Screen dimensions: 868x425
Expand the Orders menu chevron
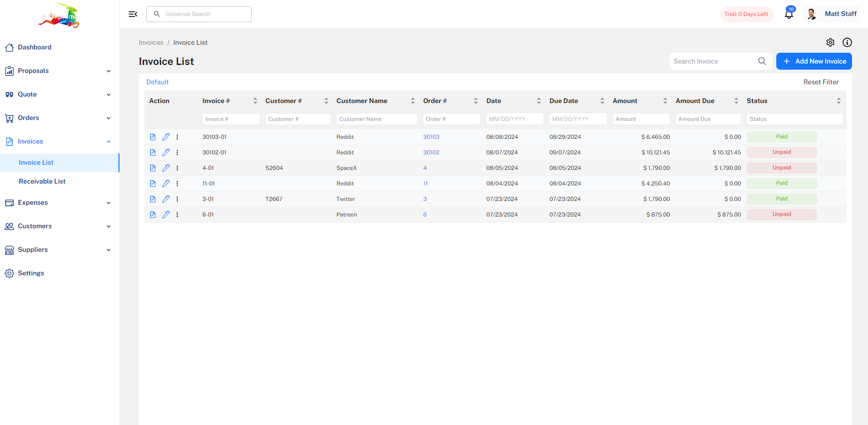click(109, 118)
